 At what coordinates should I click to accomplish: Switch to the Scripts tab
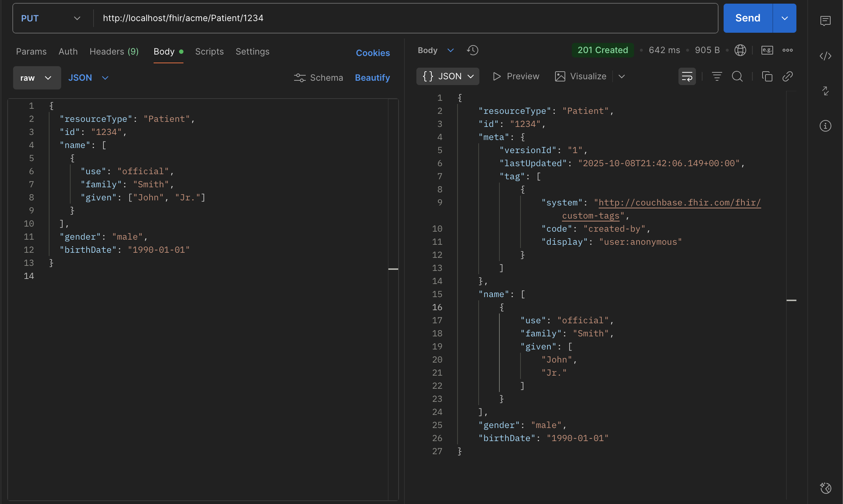209,52
